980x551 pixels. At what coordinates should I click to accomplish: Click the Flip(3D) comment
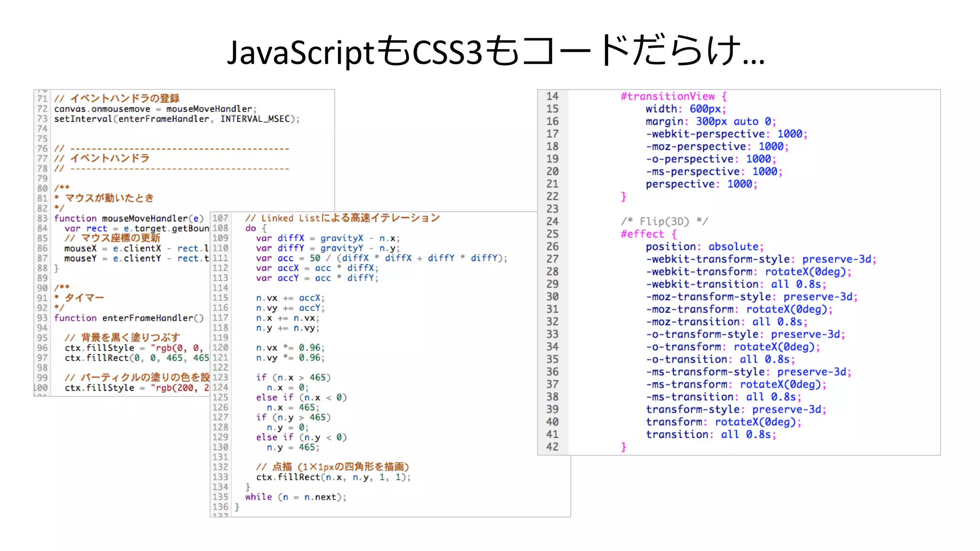click(x=665, y=221)
